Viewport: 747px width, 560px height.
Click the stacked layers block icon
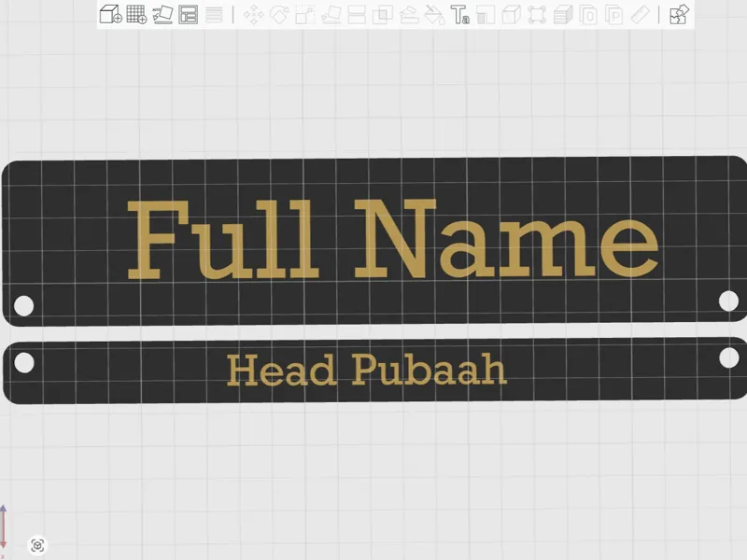(563, 14)
